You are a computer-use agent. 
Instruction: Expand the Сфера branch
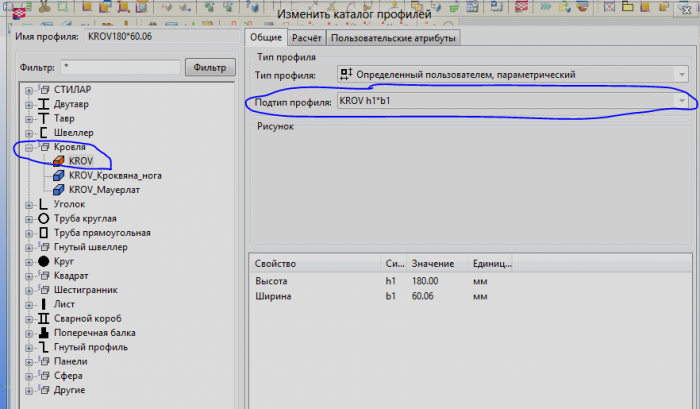tap(29, 376)
